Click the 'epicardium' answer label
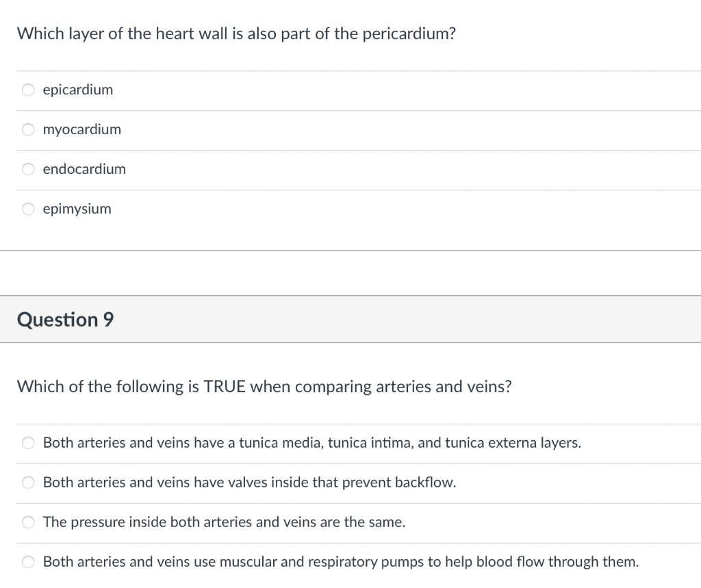This screenshot has width=701, height=588. coord(78,90)
